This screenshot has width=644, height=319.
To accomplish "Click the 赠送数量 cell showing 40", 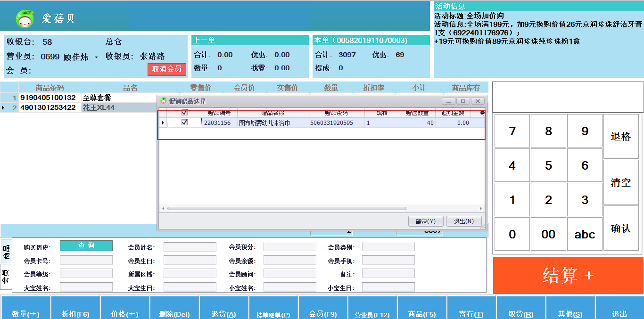I will 418,123.
